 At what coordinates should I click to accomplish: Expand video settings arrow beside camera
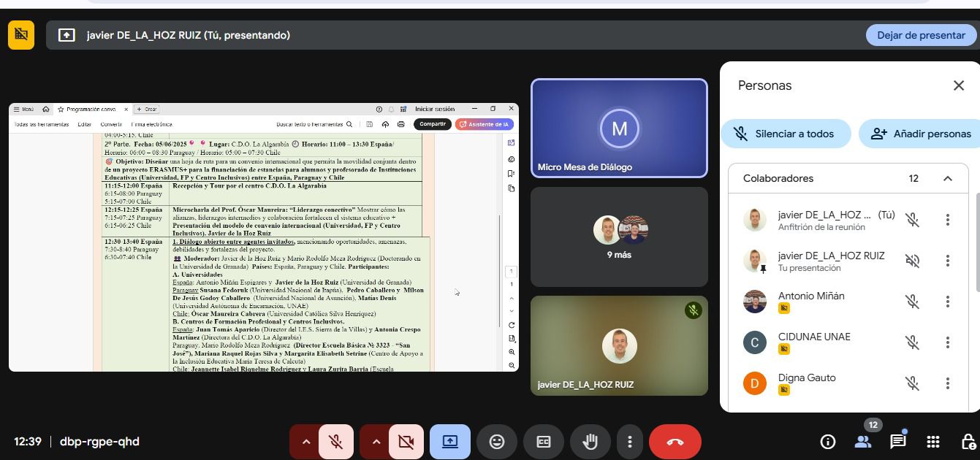click(x=376, y=442)
